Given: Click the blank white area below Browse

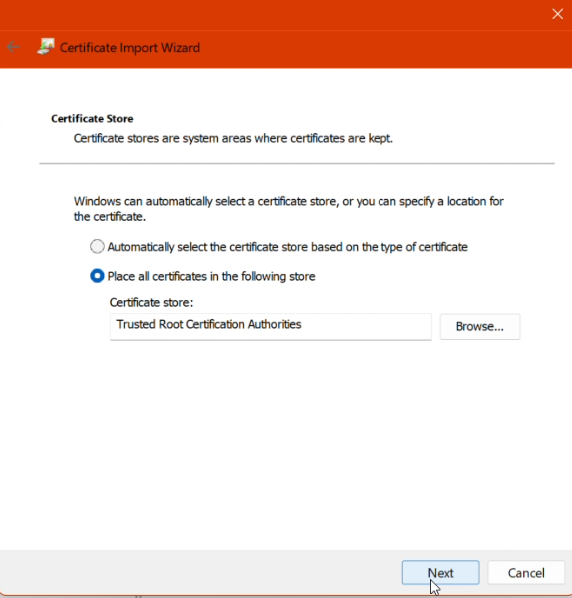Looking at the screenshot, I should (x=480, y=439).
